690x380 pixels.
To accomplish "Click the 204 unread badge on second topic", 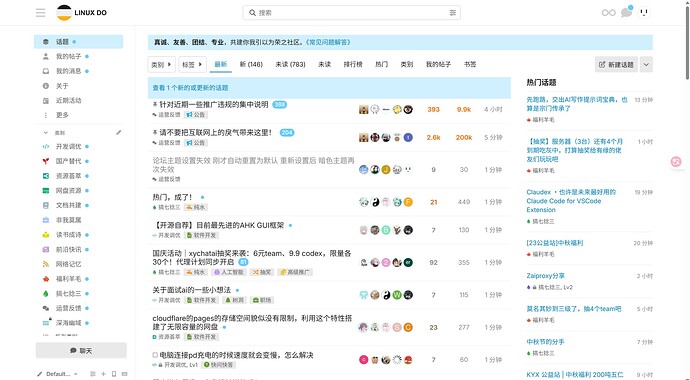I will tap(287, 132).
